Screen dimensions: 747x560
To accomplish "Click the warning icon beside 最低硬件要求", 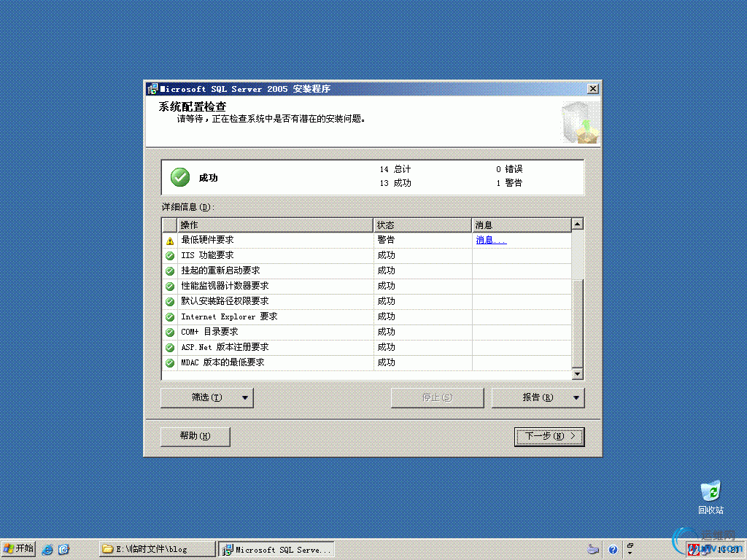I will [x=169, y=241].
